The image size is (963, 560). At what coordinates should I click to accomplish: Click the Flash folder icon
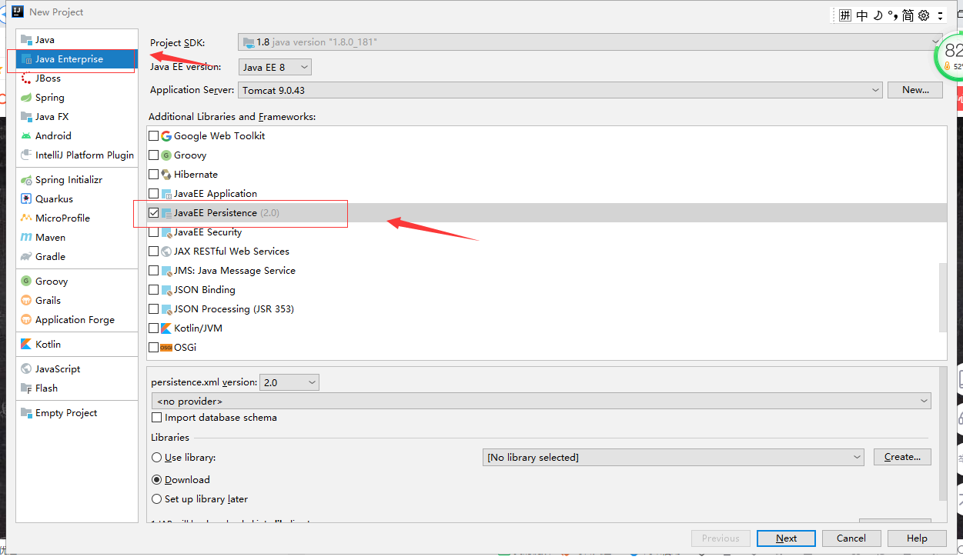(x=26, y=388)
